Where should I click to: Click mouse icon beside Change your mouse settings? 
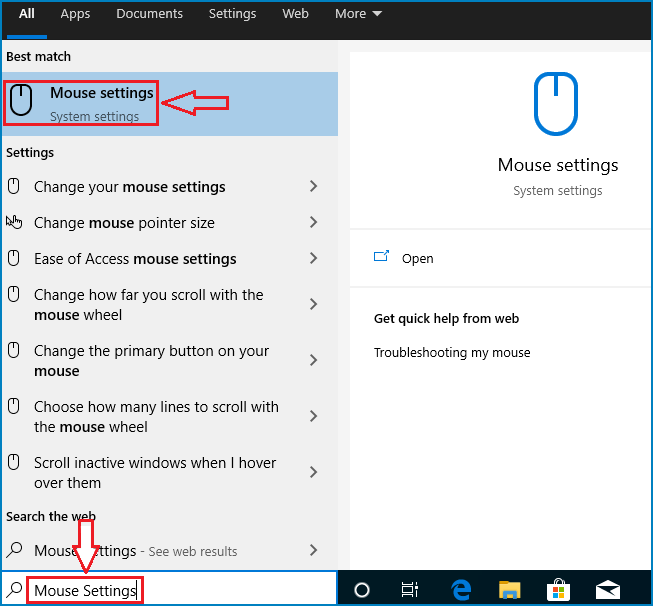(x=14, y=186)
